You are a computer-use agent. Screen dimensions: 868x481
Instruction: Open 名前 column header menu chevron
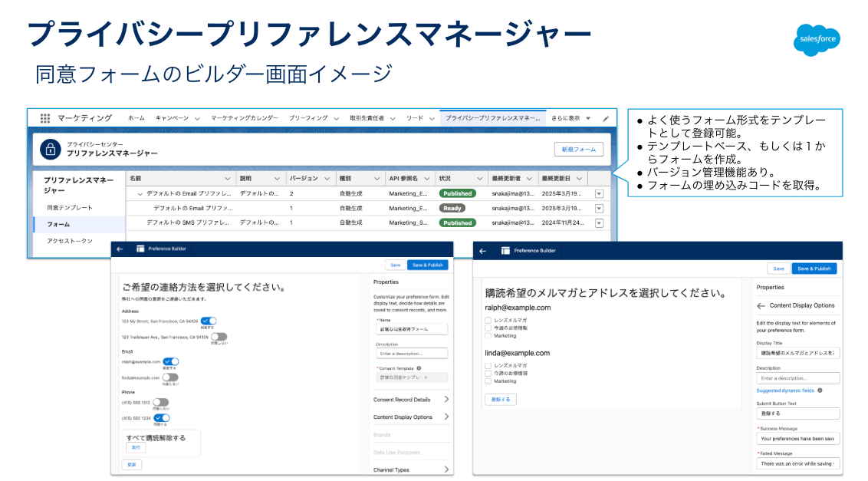point(228,179)
